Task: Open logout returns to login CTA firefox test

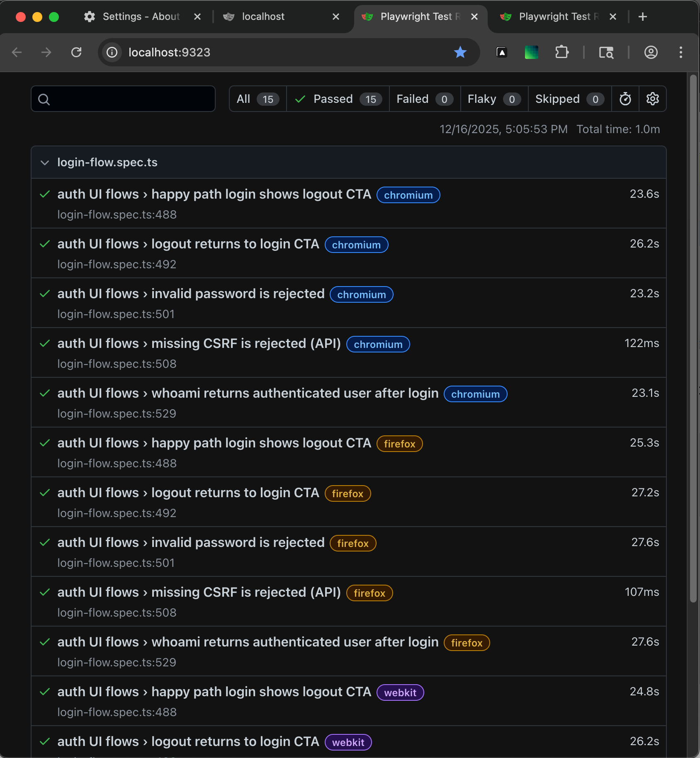Action: click(188, 493)
